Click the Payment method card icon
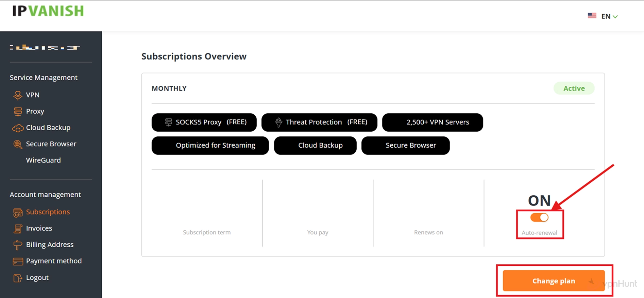The width and height of the screenshot is (644, 298). click(18, 261)
